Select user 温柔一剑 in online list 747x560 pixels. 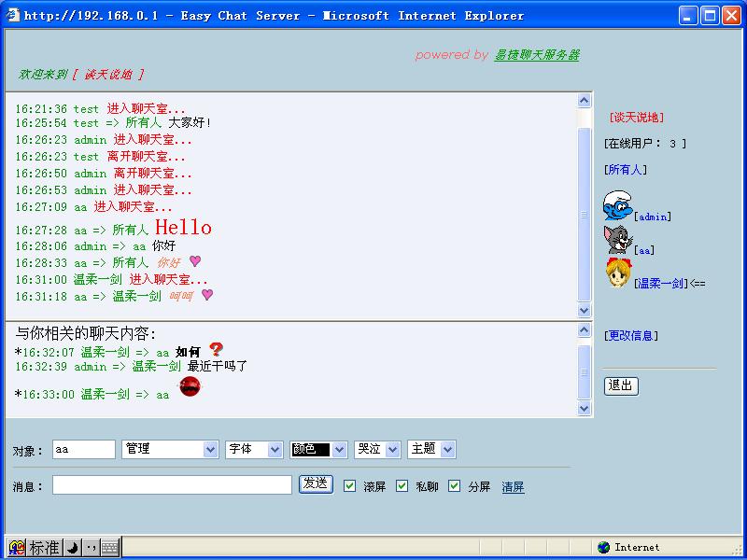(661, 284)
